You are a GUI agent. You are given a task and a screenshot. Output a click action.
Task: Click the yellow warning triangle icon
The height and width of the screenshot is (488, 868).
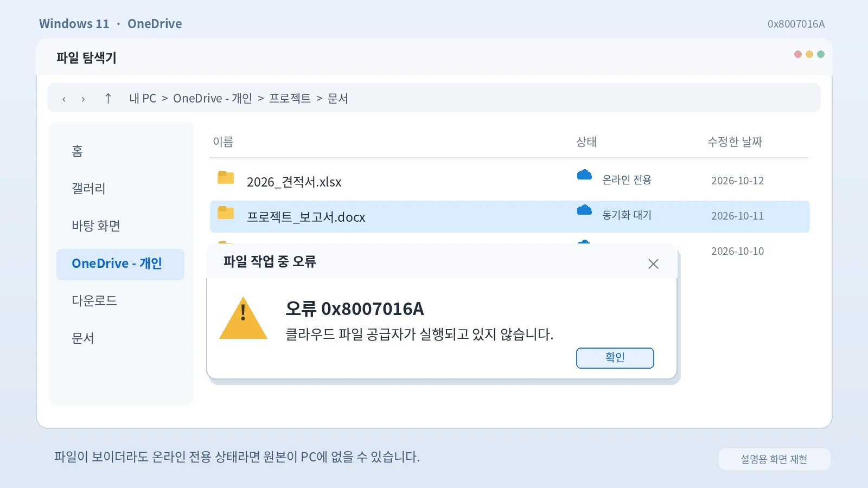(243, 318)
